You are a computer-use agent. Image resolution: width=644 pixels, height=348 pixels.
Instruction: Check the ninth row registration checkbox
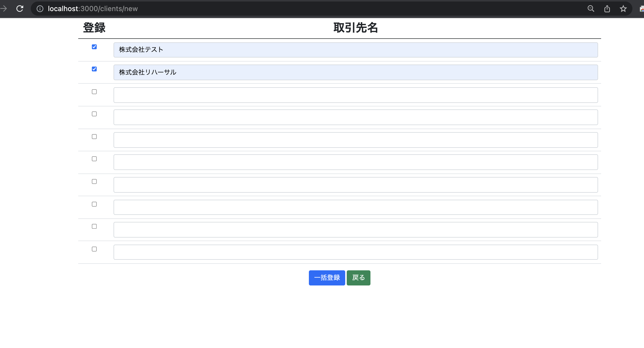(94, 226)
